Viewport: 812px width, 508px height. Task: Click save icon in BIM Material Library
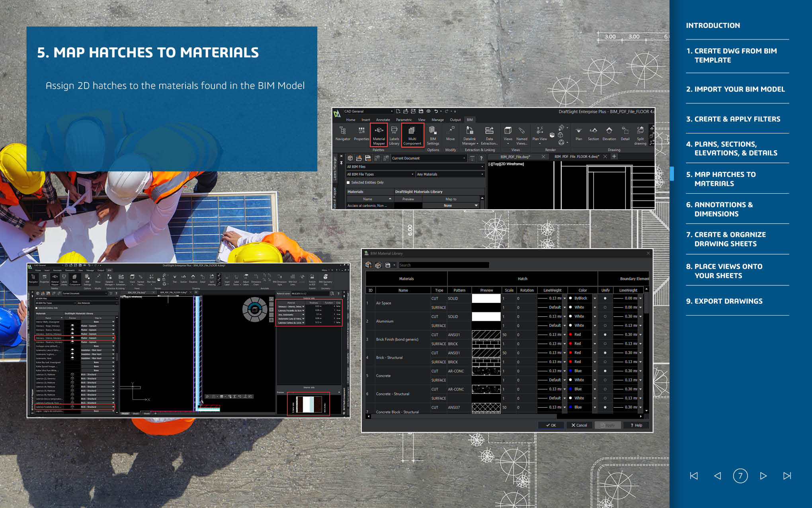tap(388, 265)
